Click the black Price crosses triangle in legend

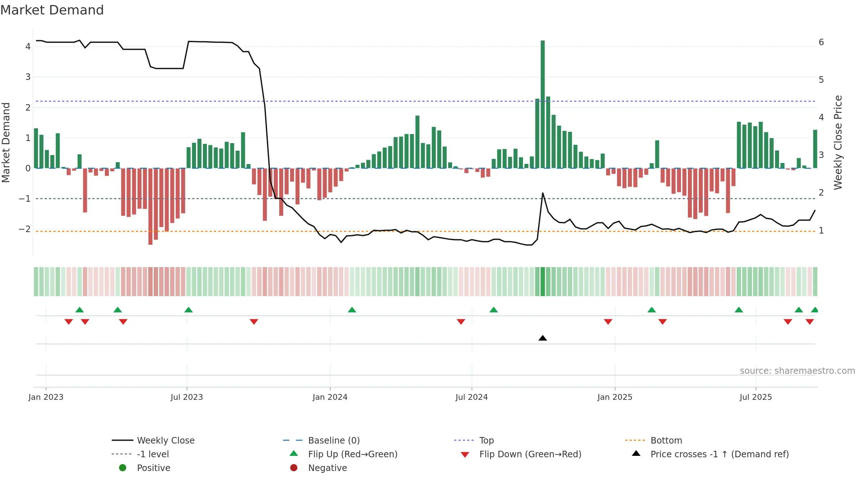pos(636,453)
